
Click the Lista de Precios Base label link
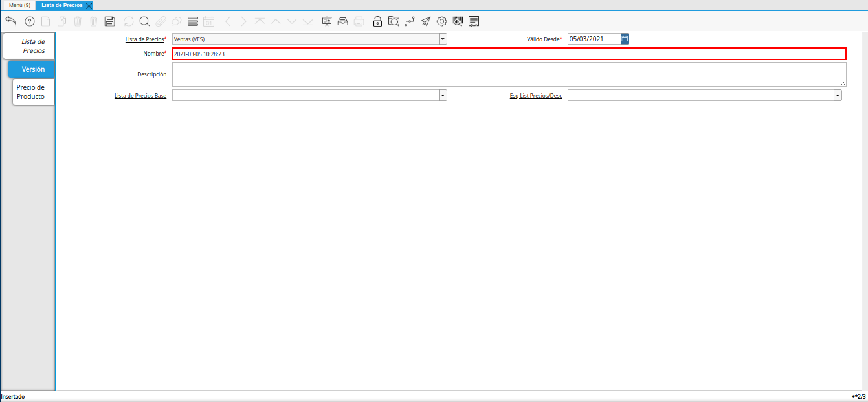140,96
